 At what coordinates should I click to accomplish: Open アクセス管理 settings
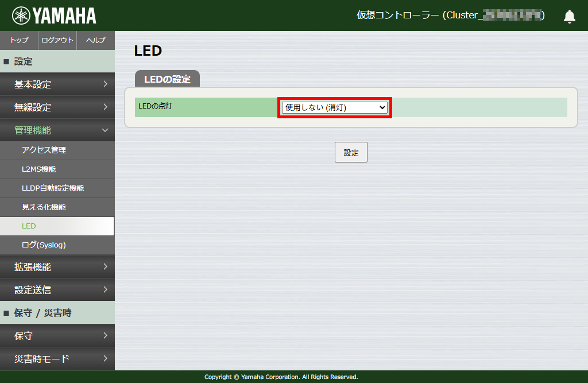click(57, 150)
